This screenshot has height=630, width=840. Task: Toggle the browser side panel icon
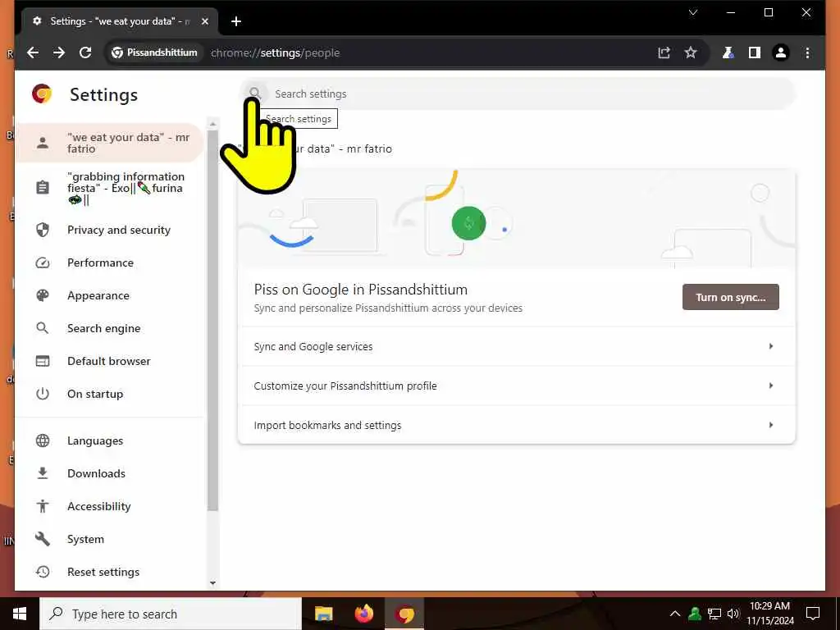coord(755,52)
